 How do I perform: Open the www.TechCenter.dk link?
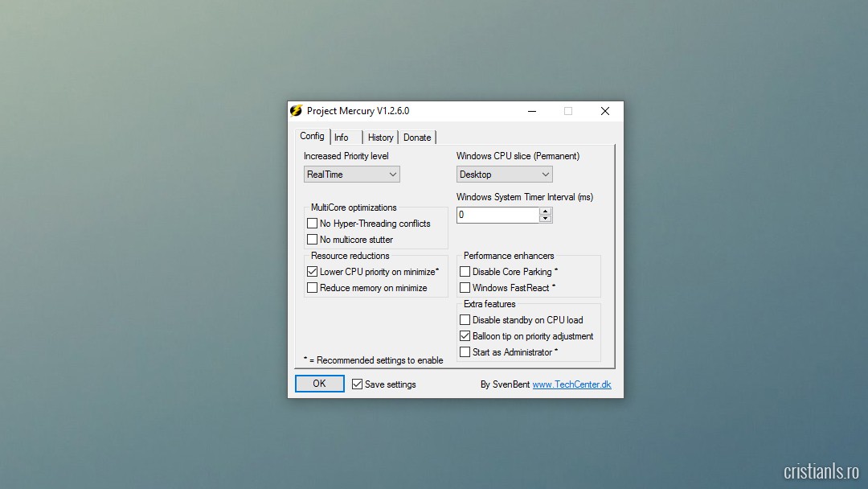point(572,384)
